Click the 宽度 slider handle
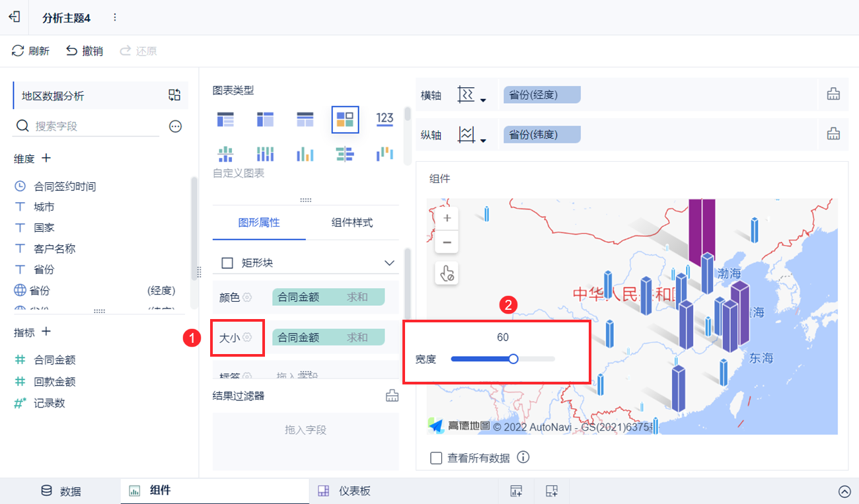The width and height of the screenshot is (859, 504). click(x=513, y=359)
